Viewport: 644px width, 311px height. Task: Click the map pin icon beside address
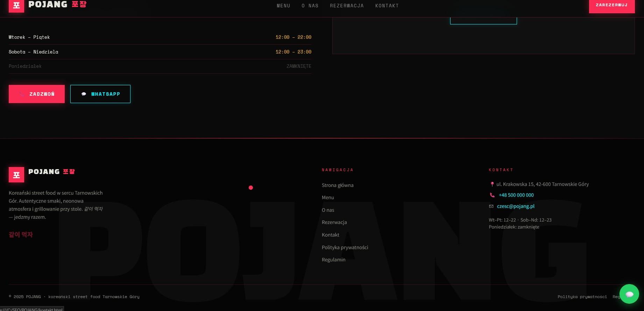(x=492, y=184)
